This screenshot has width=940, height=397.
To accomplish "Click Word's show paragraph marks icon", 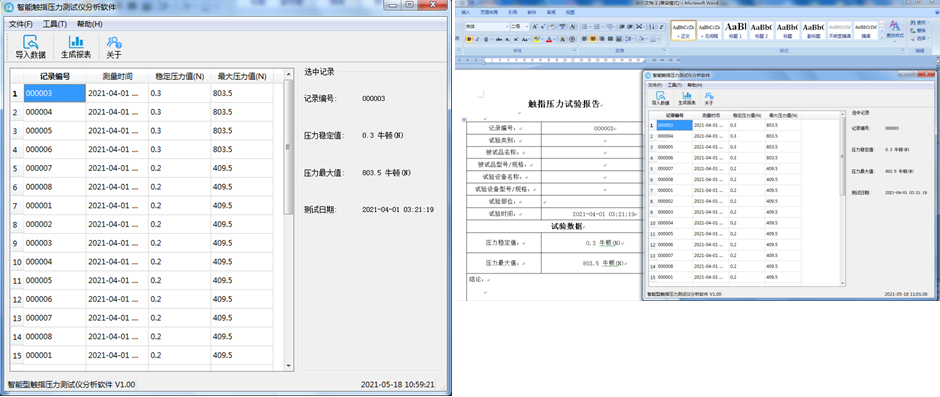I will 661,26.
